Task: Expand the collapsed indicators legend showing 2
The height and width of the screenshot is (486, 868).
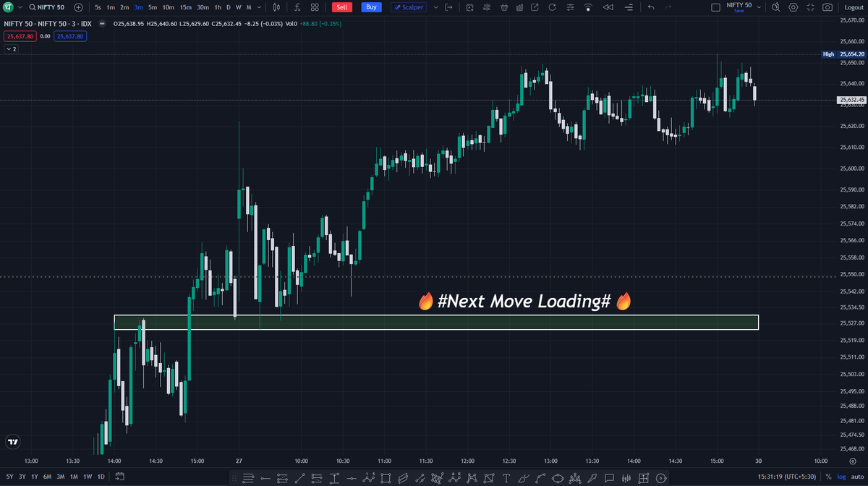Action: pos(12,48)
